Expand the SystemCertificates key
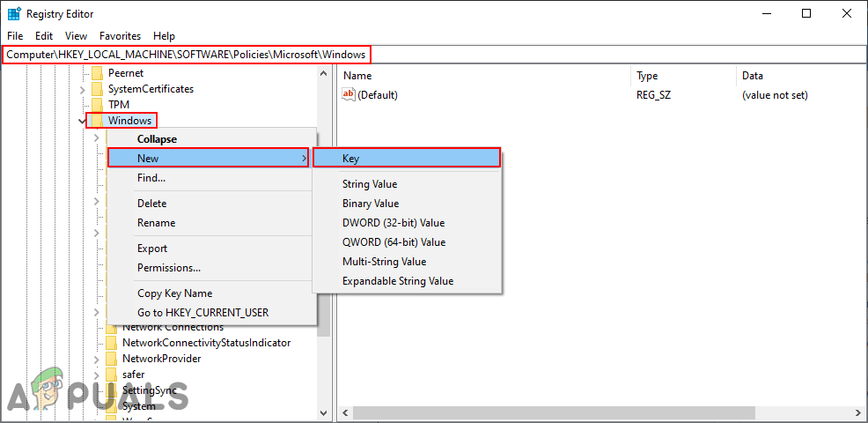 pyautogui.click(x=82, y=89)
